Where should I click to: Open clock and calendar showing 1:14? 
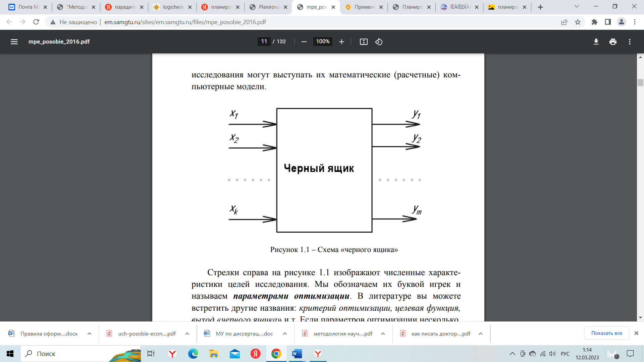point(587,354)
